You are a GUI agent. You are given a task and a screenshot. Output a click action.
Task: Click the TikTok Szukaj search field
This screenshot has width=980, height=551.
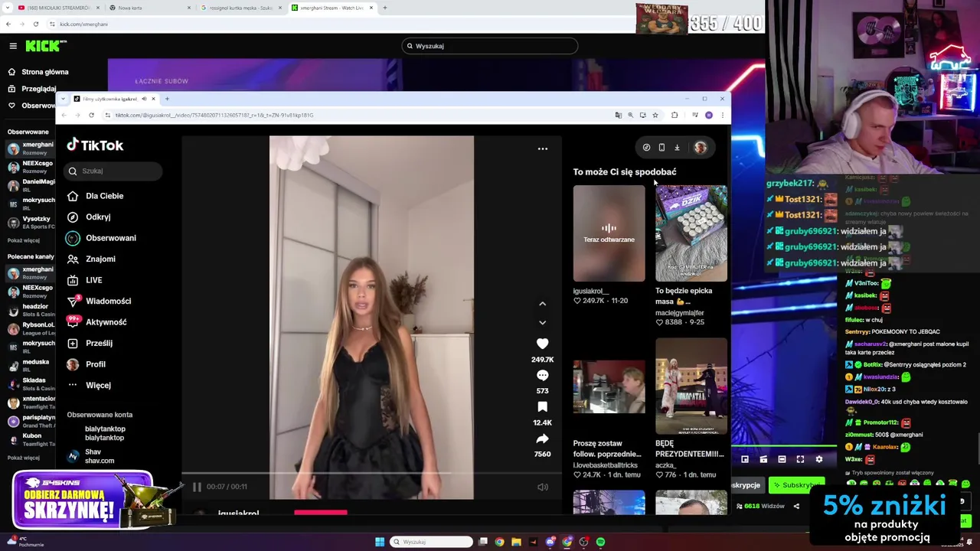[113, 171]
